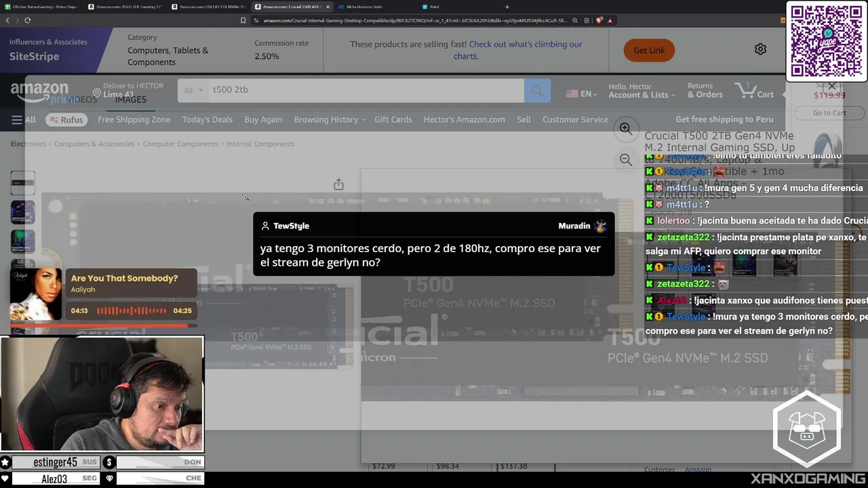
Task: Open the Buy Again link
Action: pyautogui.click(x=263, y=119)
